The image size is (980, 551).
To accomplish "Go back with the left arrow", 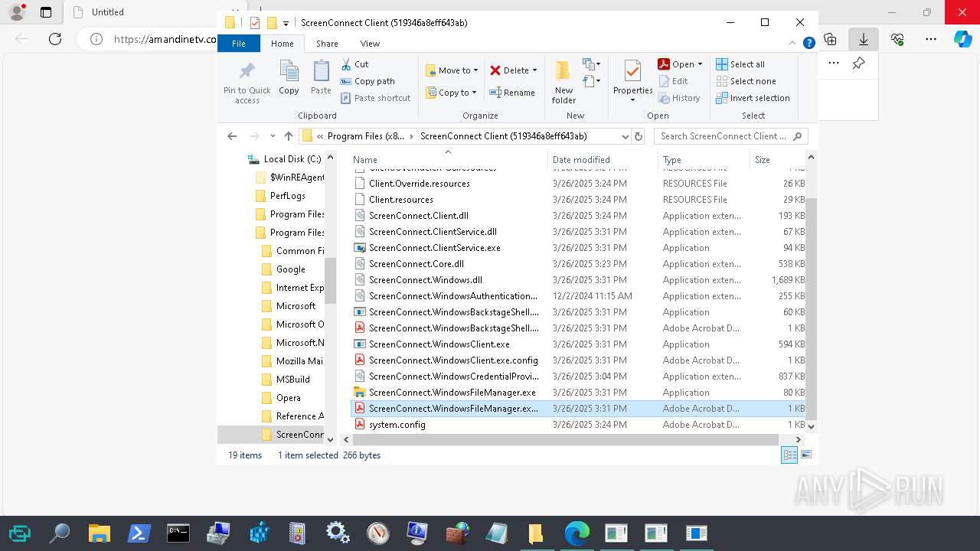I will point(232,136).
